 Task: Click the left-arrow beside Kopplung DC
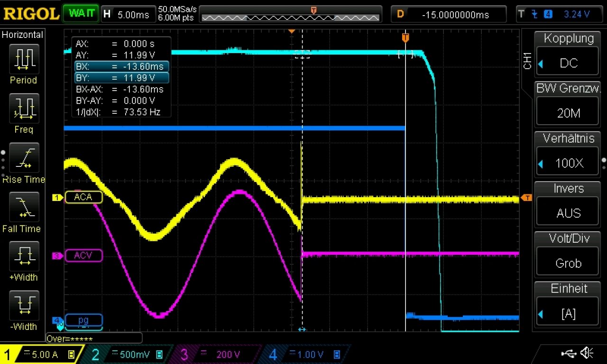(x=541, y=64)
